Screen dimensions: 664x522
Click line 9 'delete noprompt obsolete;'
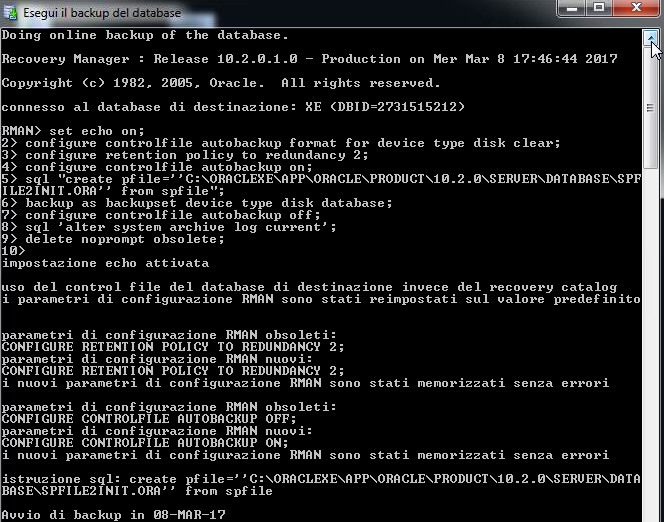(x=113, y=239)
